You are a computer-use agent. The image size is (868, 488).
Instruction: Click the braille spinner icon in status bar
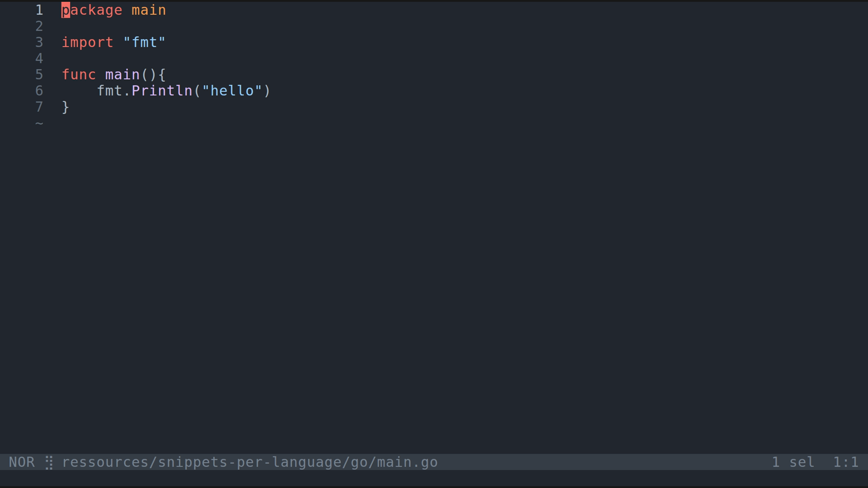(x=49, y=462)
